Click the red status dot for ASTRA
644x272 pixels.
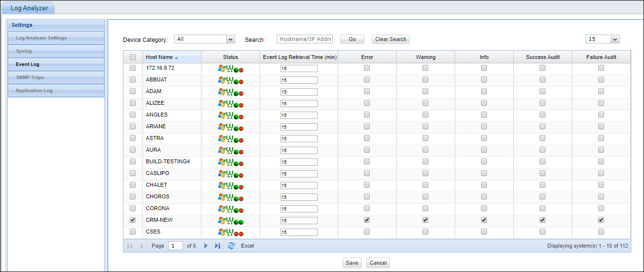point(241,140)
